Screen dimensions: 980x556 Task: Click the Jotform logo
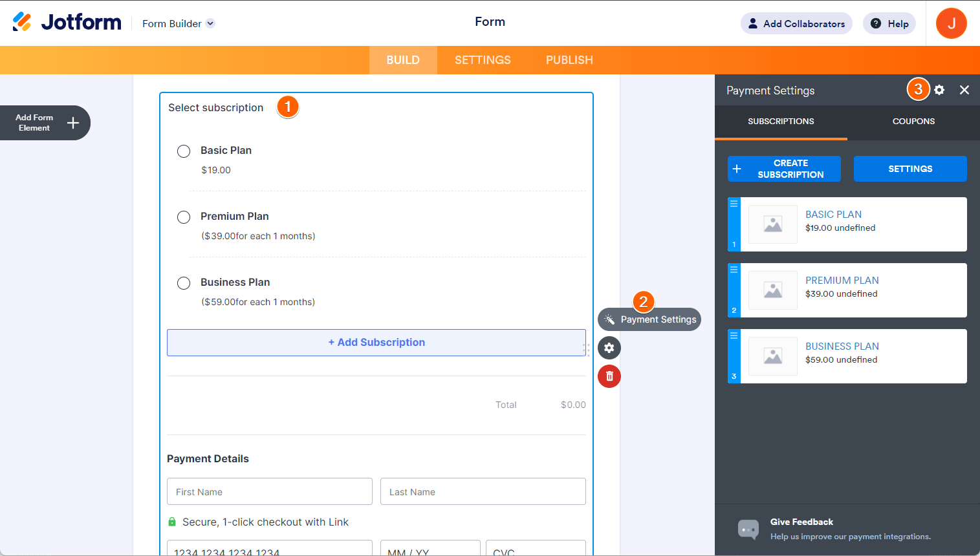pos(67,23)
